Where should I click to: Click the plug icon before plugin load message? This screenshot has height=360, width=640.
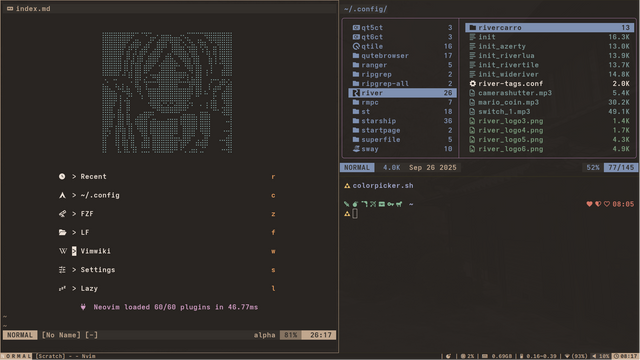pos(83,307)
